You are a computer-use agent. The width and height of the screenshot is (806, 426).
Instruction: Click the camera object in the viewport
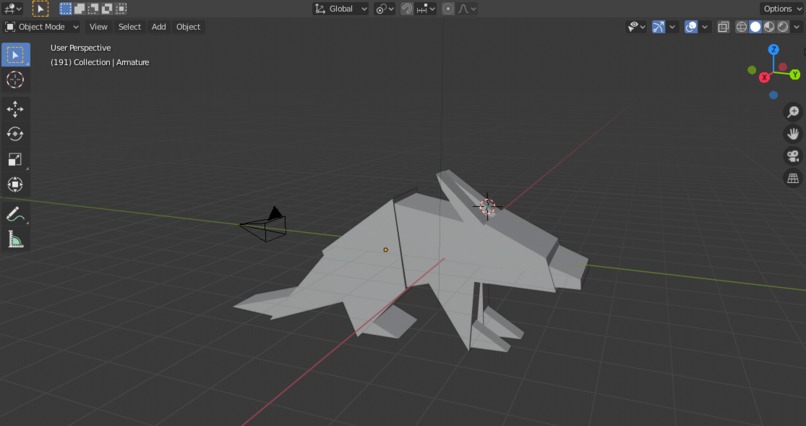265,226
